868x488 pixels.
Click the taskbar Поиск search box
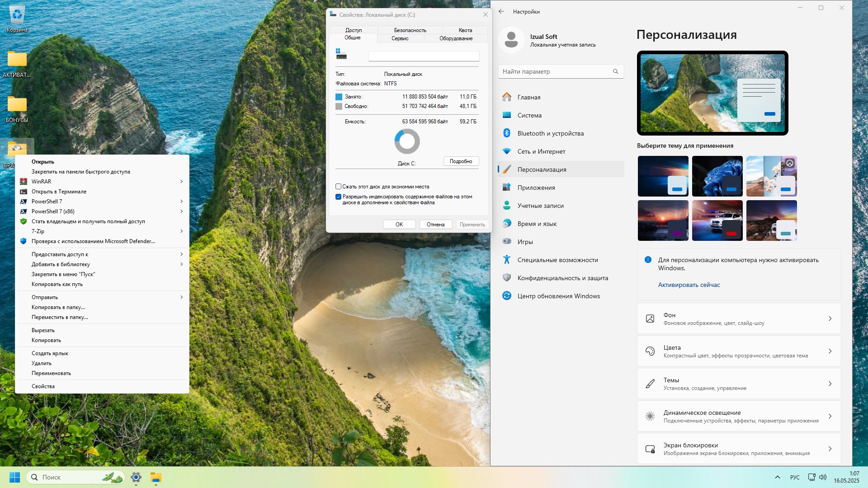75,477
